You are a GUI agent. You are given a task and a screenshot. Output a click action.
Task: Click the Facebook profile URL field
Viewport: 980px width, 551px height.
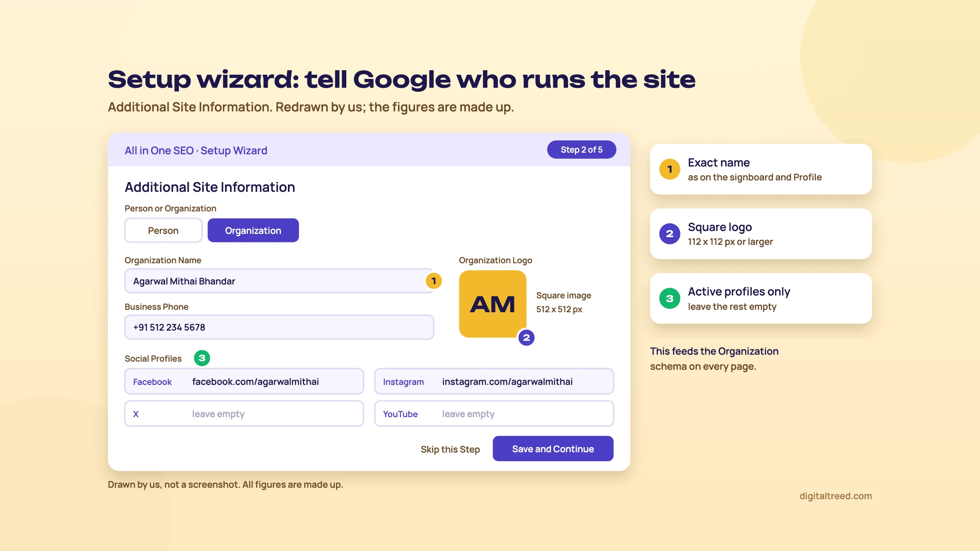[244, 381]
